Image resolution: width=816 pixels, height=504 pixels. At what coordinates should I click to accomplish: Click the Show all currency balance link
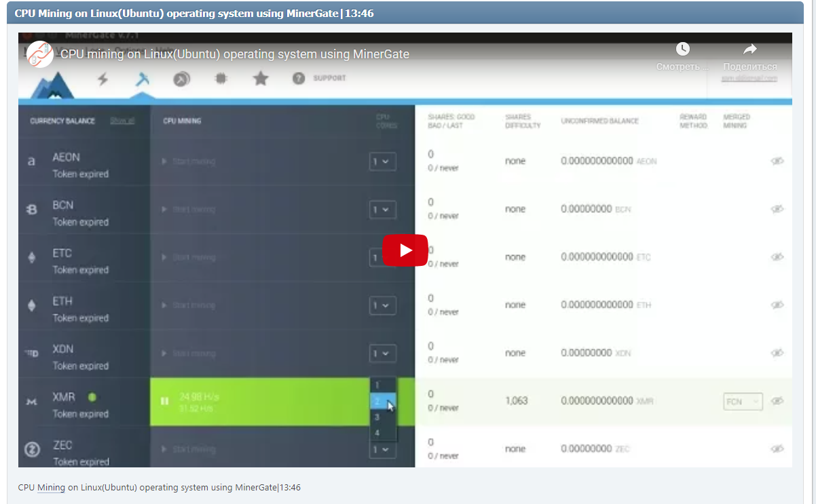pyautogui.click(x=122, y=121)
